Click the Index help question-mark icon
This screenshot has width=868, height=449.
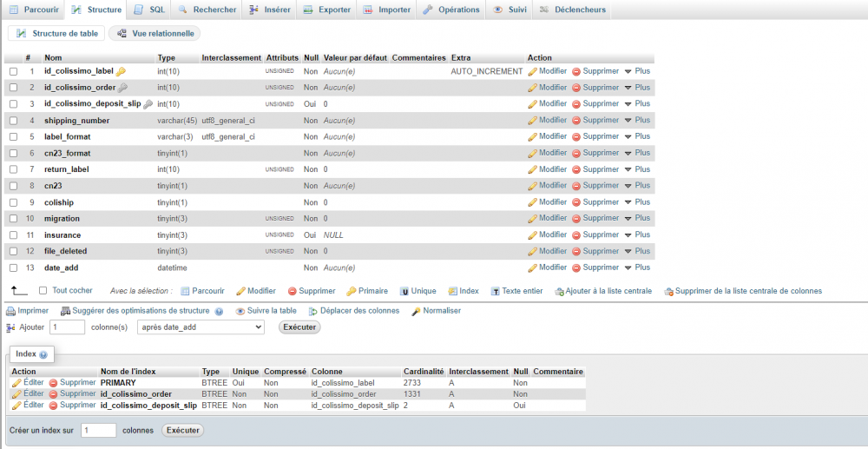coord(43,354)
